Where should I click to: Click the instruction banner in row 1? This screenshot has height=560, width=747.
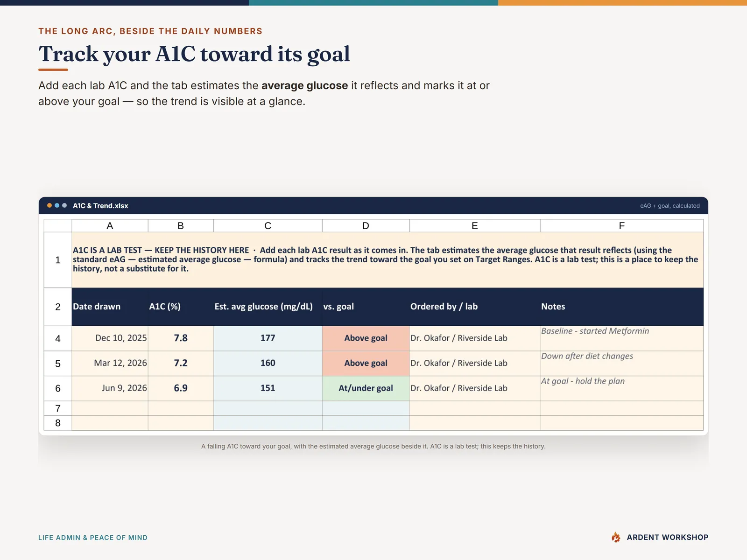point(388,260)
